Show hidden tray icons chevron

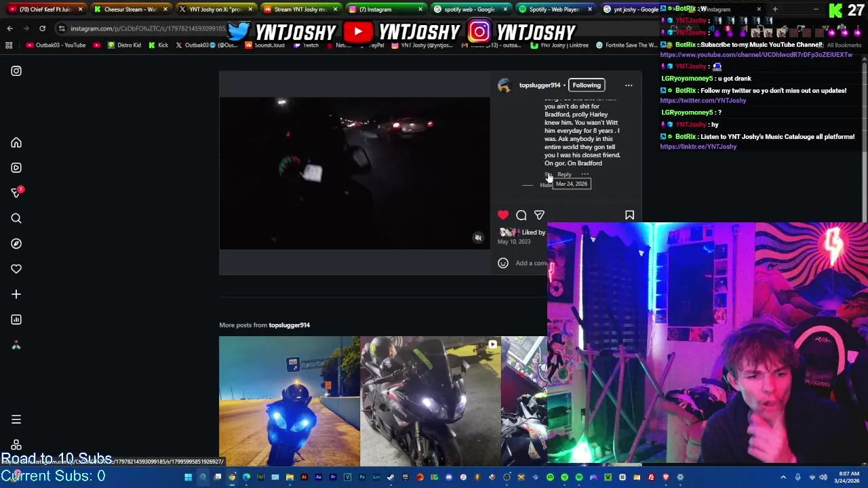coord(783,477)
